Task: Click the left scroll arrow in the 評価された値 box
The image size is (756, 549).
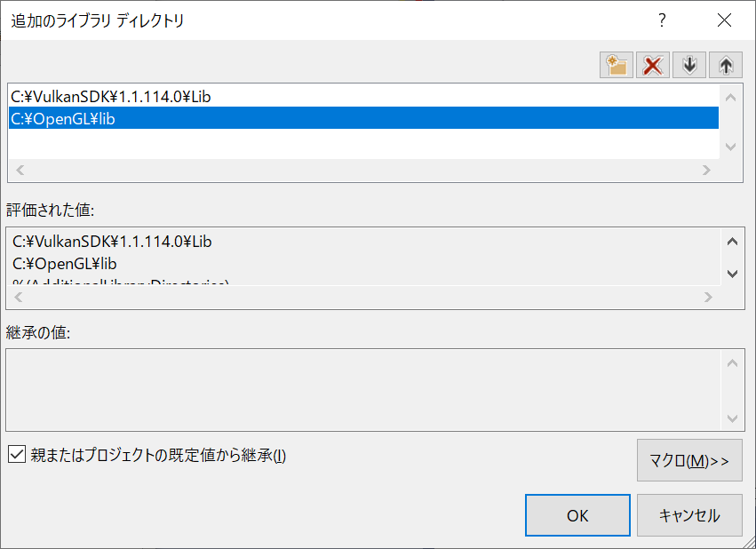Action: (19, 297)
